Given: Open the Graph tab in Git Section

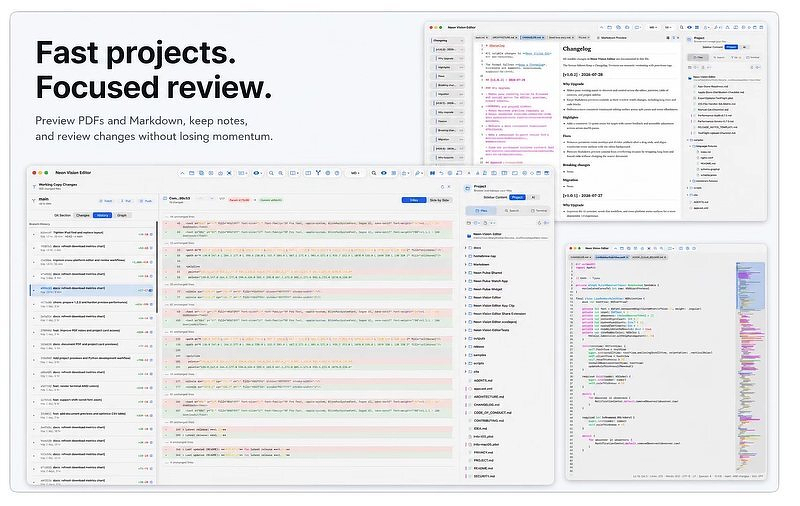Looking at the screenshot, I should click(x=122, y=215).
